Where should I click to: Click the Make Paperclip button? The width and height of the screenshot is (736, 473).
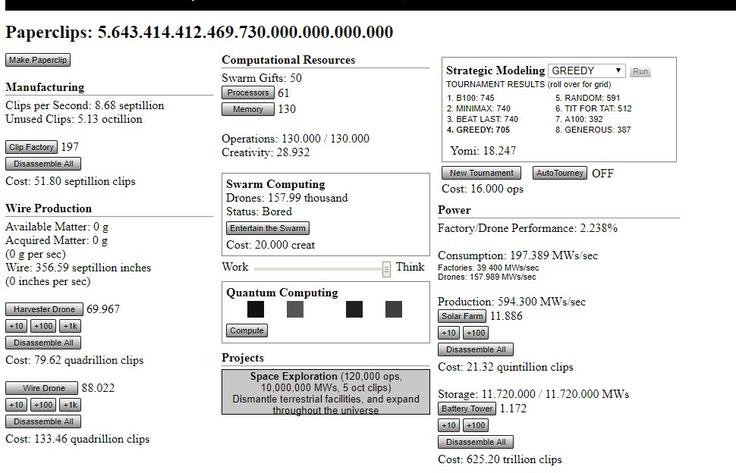point(38,60)
